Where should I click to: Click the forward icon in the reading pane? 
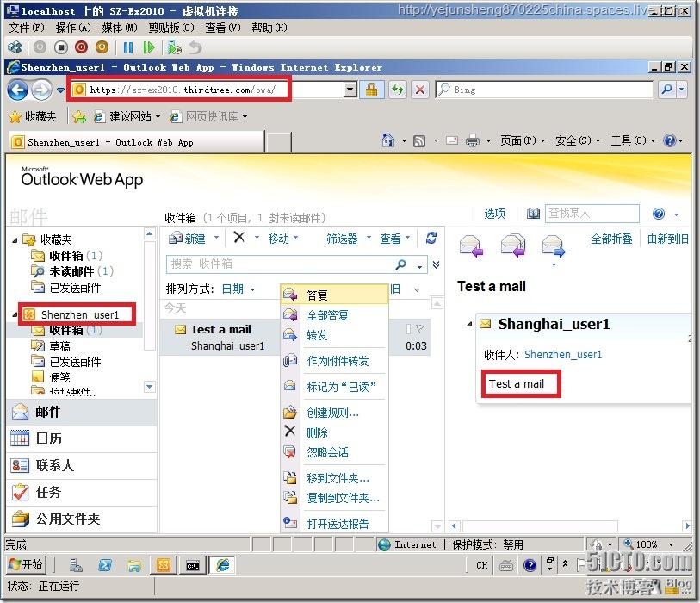(x=554, y=246)
